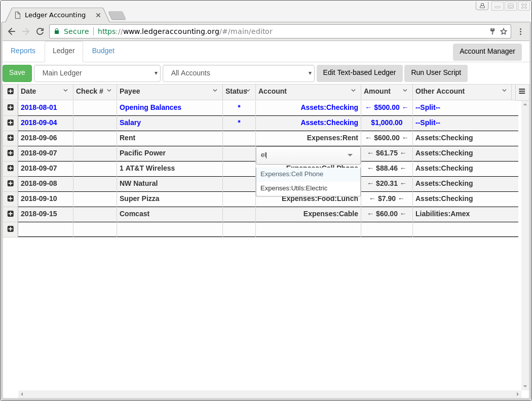Click the plus icon on the empty last row

click(x=11, y=229)
